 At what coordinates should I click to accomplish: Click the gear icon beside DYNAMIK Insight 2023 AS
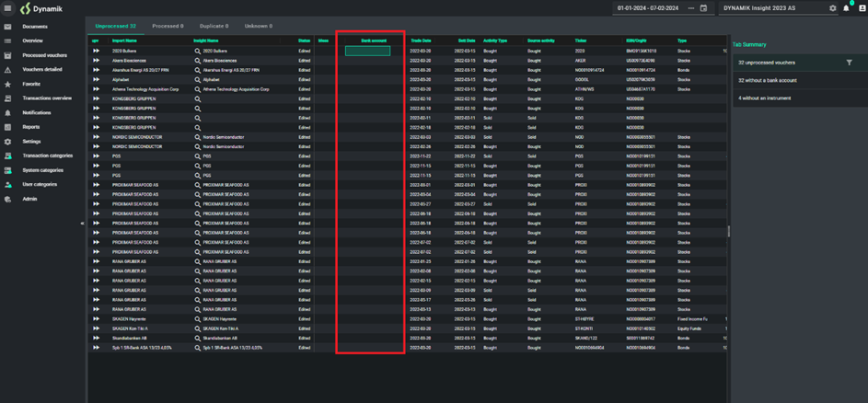coord(832,8)
